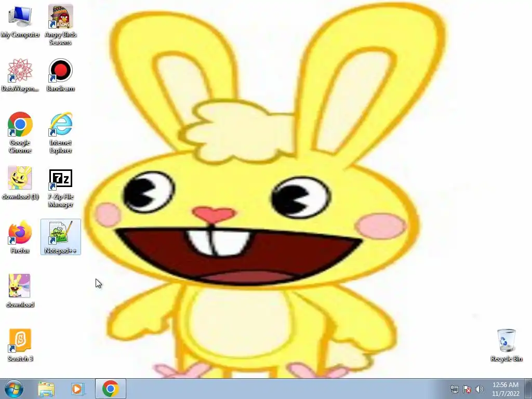Select the 7-Zip File Manager shortcut
This screenshot has width=532, height=399.
pos(60,187)
